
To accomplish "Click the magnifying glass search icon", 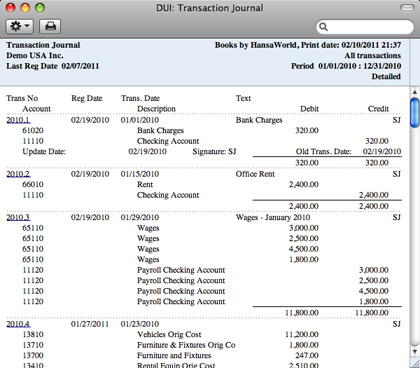I will click(323, 27).
